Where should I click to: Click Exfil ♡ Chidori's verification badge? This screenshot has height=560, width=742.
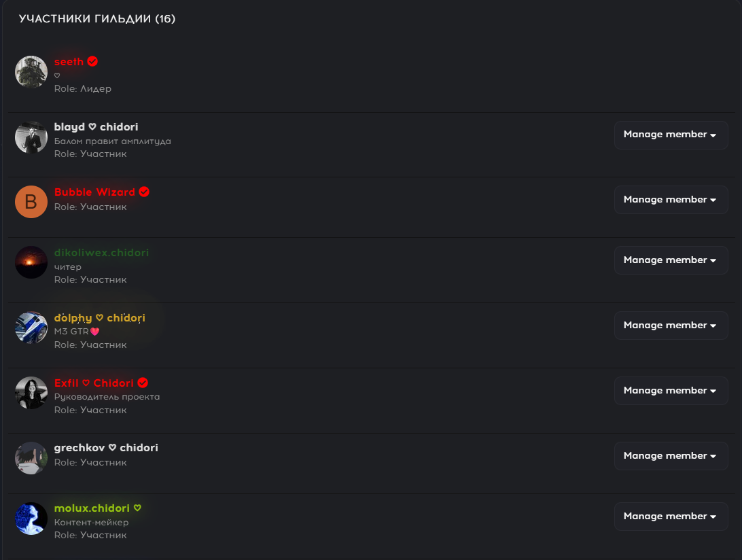click(143, 383)
